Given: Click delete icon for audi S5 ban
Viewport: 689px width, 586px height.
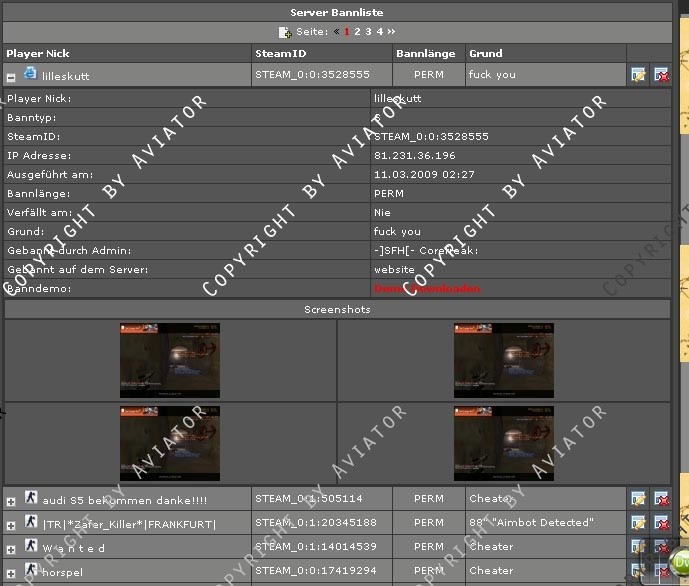Looking at the screenshot, I should [x=661, y=498].
